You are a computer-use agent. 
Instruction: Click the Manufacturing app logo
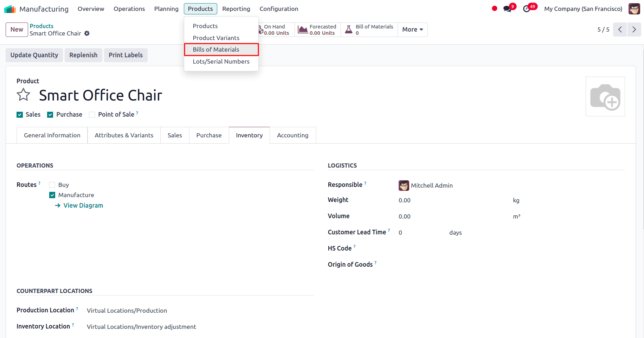coord(10,8)
